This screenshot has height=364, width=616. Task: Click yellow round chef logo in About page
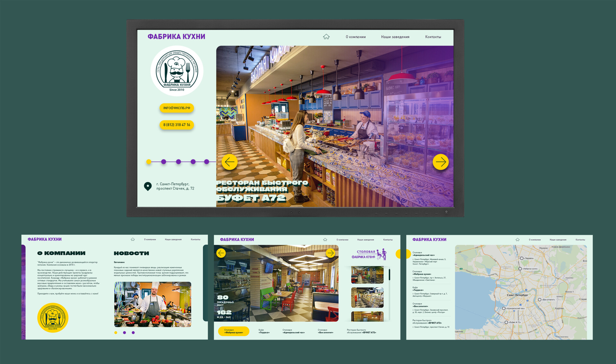[x=53, y=317]
